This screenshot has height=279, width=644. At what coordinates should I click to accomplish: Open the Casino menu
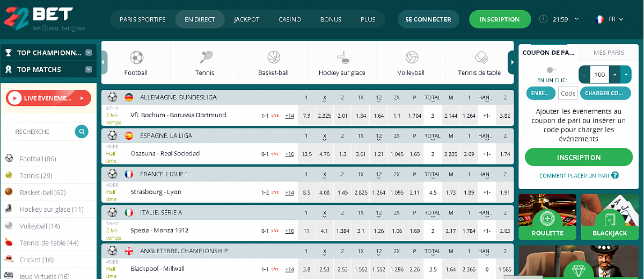pos(289,19)
